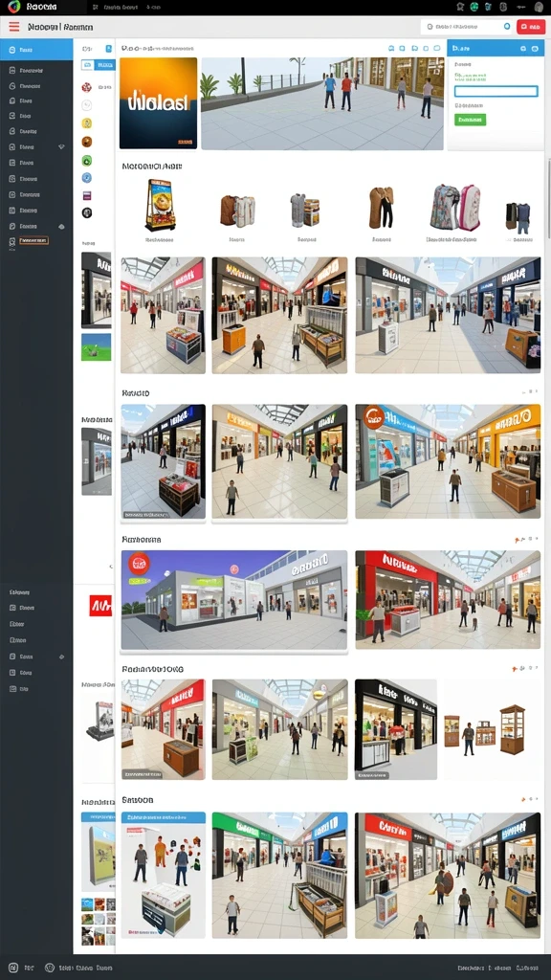
Task: Open the orange gradient poster thumbnail
Action: [x=158, y=103]
